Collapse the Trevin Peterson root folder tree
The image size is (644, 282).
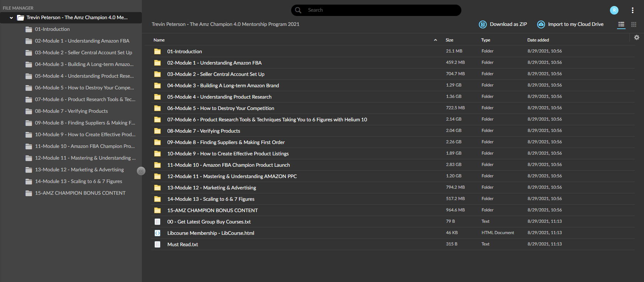tap(11, 18)
